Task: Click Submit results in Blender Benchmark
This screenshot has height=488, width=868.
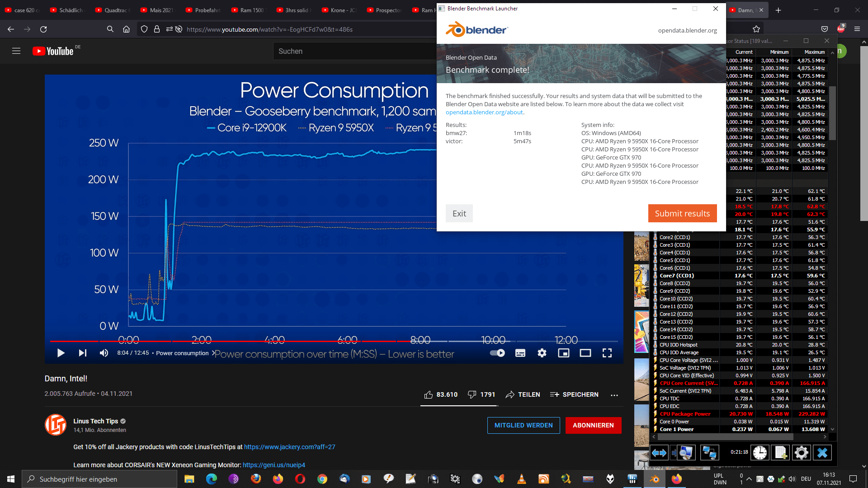Action: click(682, 213)
